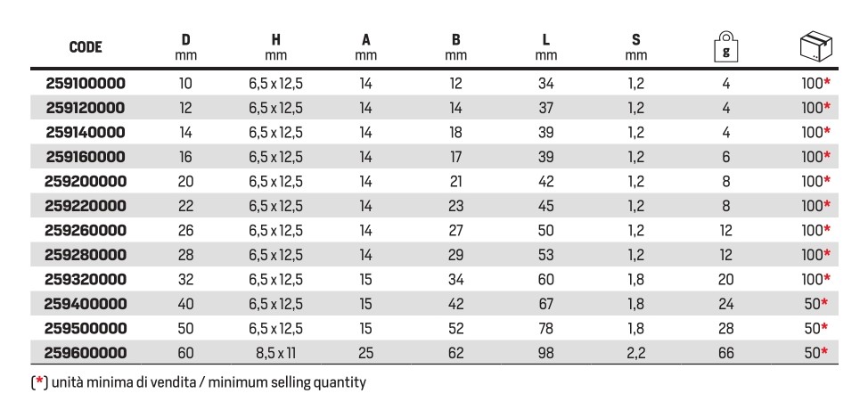
Task: Click product code 259600000
Action: point(86,353)
